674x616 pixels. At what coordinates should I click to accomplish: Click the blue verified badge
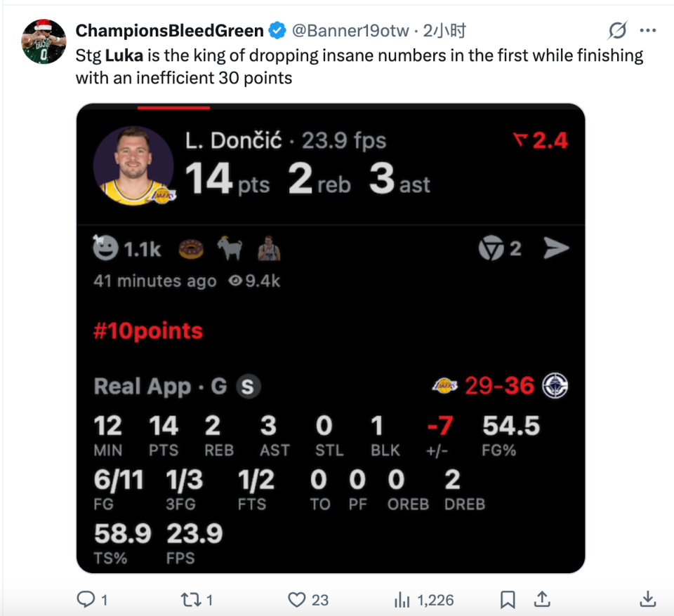coord(278,30)
